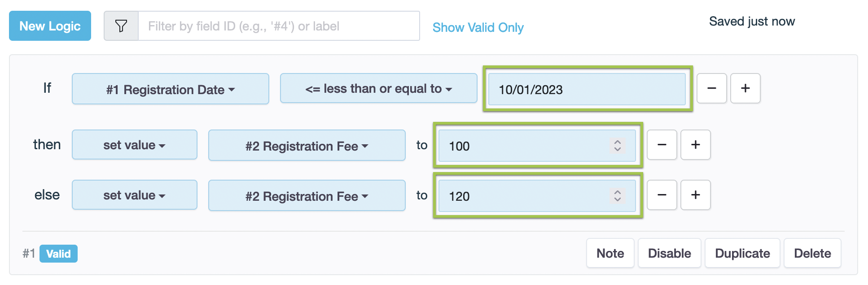Expand the then row set value dropdown
Viewport: 868px width, 285px height.
tap(134, 145)
